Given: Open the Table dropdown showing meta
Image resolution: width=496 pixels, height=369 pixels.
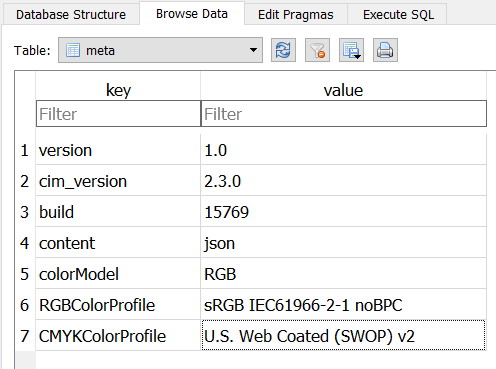Looking at the screenshot, I should (160, 50).
